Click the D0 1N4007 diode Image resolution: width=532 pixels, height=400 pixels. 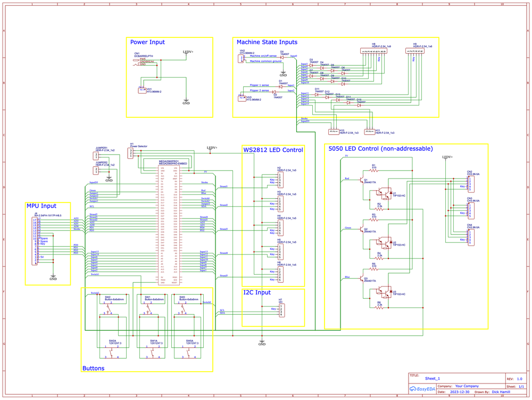point(282,57)
